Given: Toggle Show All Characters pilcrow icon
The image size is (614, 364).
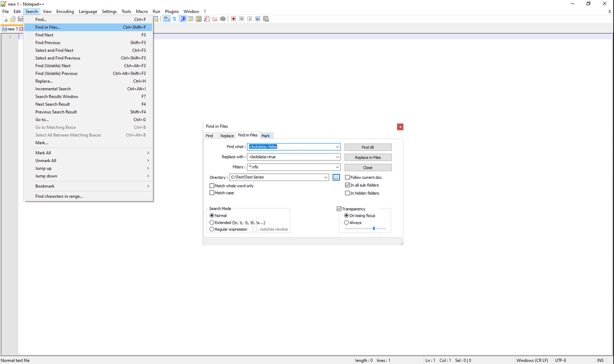Looking at the screenshot, I should pos(174,19).
